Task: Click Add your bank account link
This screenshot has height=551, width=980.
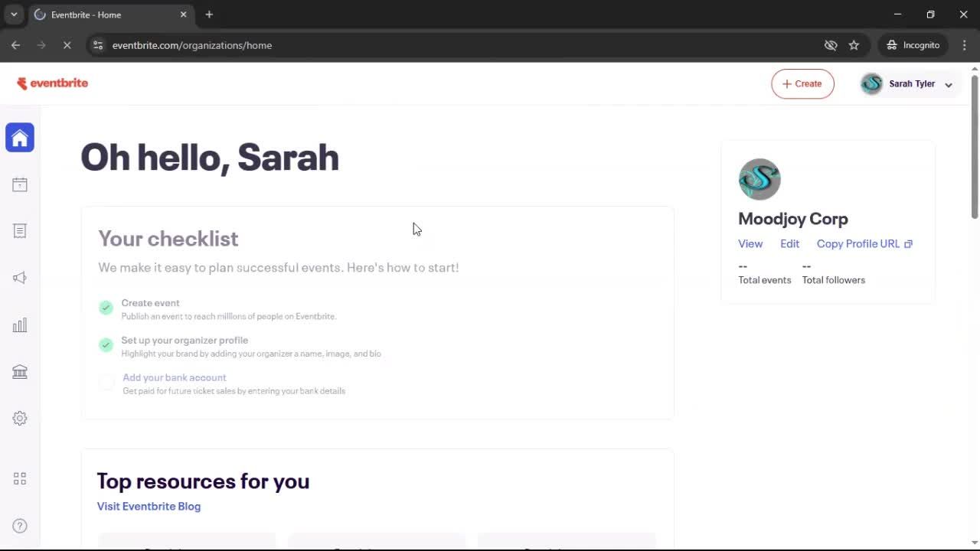Action: tap(175, 377)
